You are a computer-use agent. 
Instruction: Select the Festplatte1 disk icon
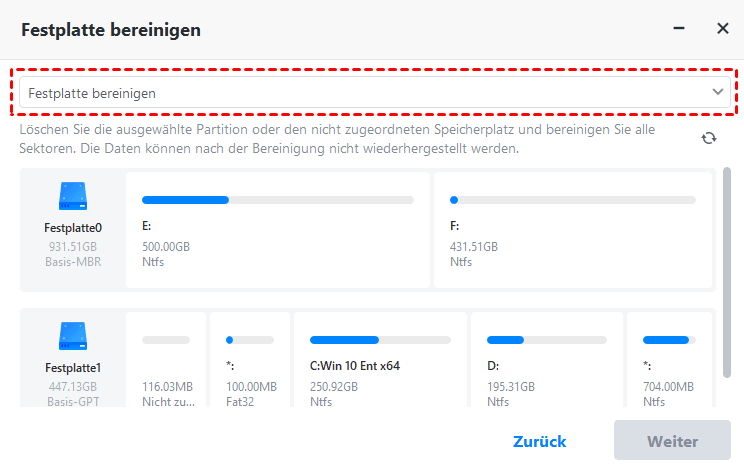tap(74, 335)
